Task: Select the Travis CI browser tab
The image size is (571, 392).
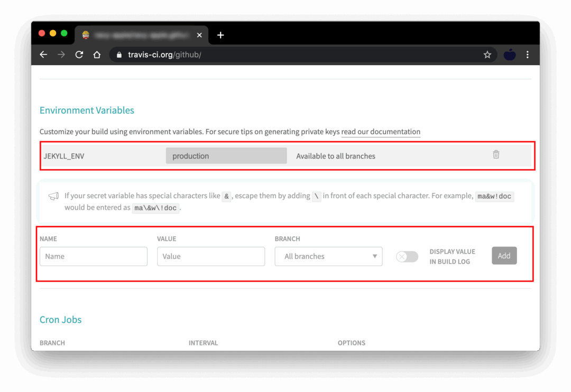Action: pos(137,35)
